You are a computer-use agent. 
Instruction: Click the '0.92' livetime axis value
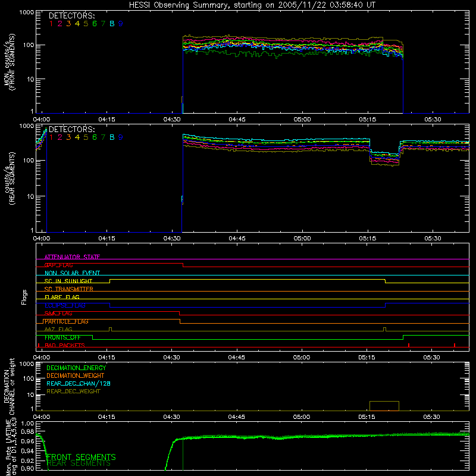click(x=27, y=459)
